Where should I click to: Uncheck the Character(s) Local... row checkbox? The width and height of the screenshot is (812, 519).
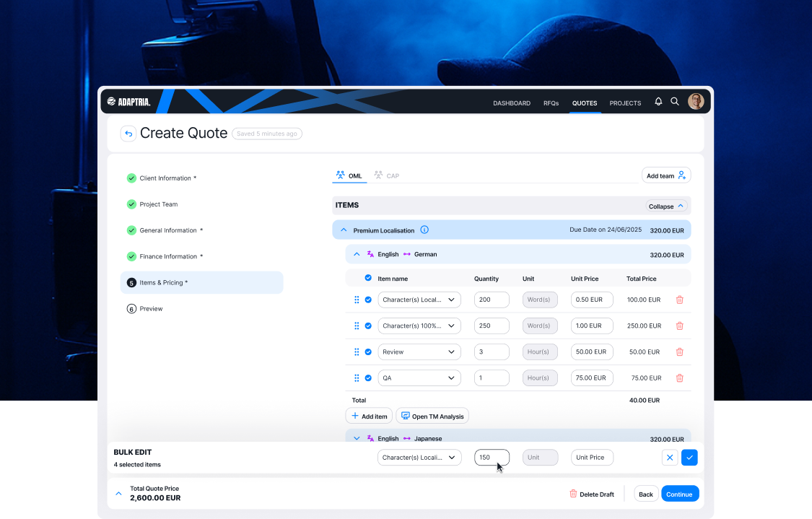point(368,300)
